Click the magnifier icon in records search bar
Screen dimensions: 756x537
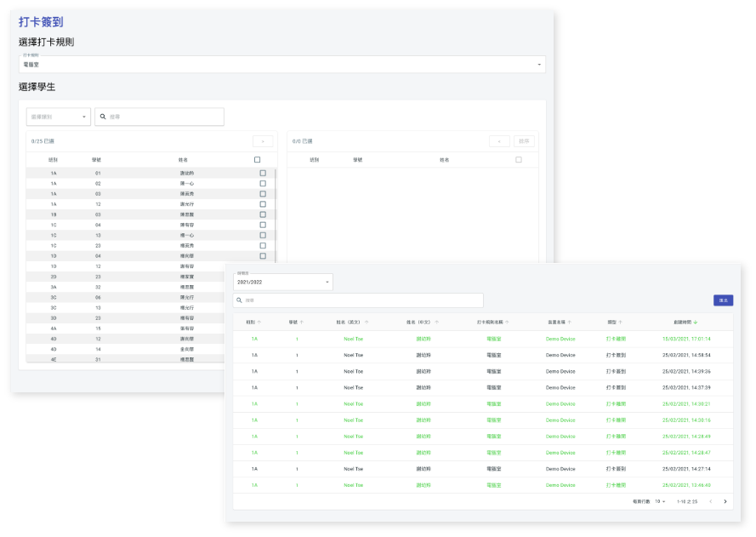click(x=239, y=300)
